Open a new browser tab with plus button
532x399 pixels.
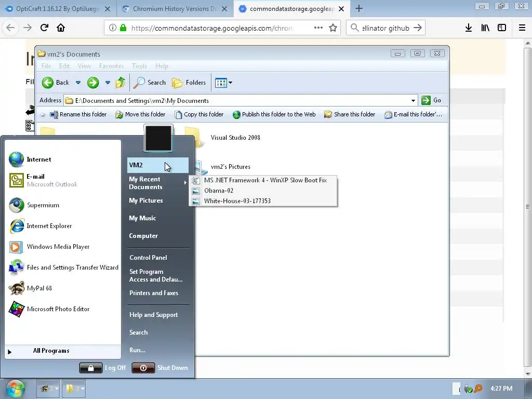click(359, 8)
